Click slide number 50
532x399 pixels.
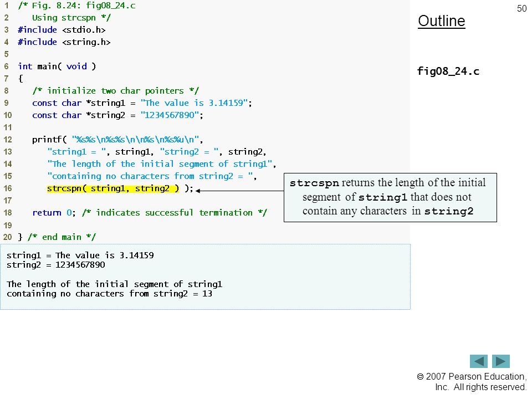(x=522, y=8)
